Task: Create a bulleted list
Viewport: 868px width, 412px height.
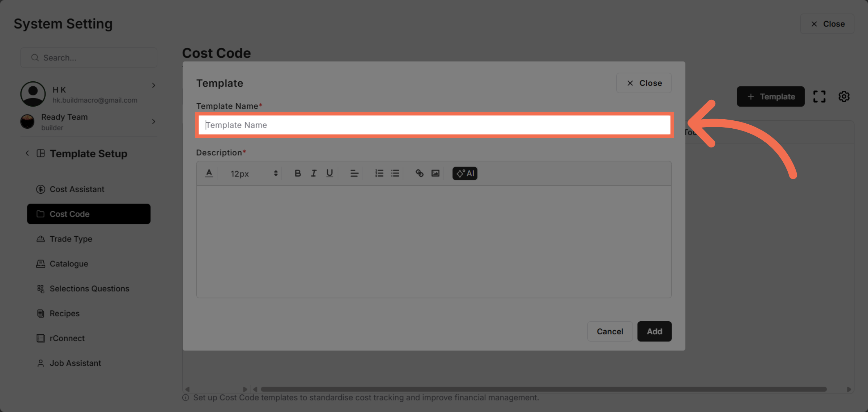Action: 395,173
